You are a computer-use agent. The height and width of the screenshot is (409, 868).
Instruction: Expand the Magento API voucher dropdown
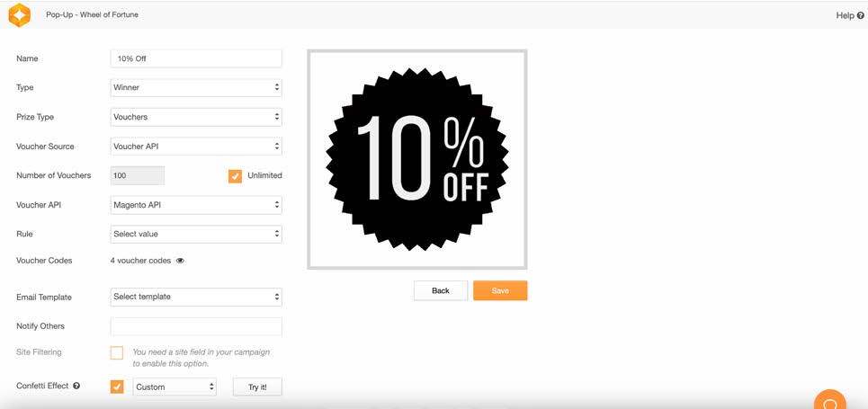coord(196,205)
